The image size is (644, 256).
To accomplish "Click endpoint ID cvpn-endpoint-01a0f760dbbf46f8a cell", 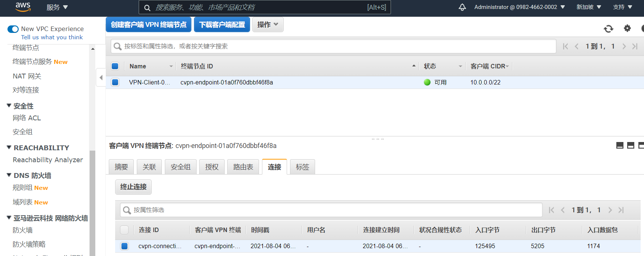I will [227, 82].
